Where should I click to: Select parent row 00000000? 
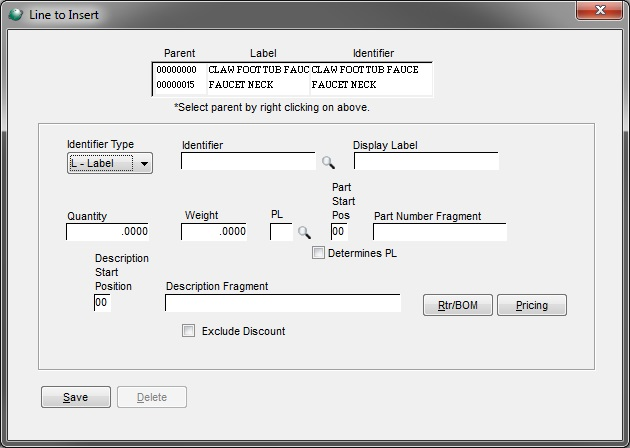pyautogui.click(x=292, y=70)
